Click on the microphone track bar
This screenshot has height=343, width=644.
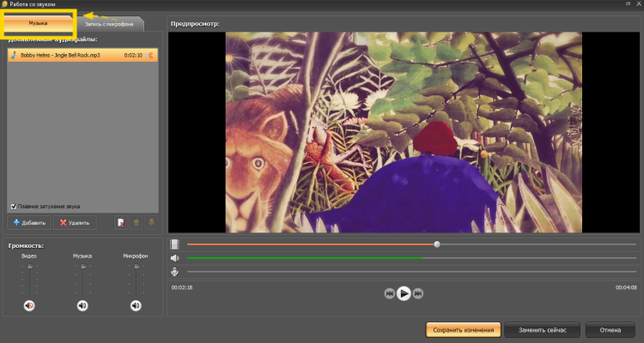411,272
